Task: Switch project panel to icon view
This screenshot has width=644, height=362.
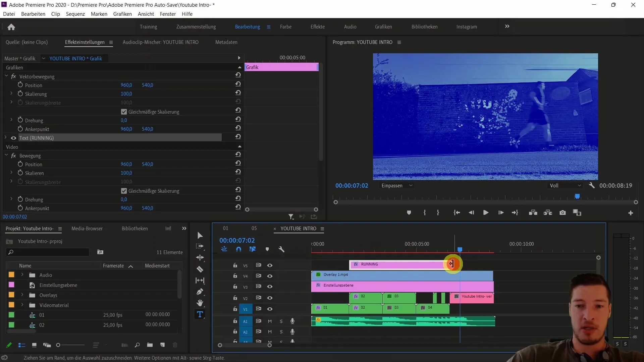Action: coord(34,345)
